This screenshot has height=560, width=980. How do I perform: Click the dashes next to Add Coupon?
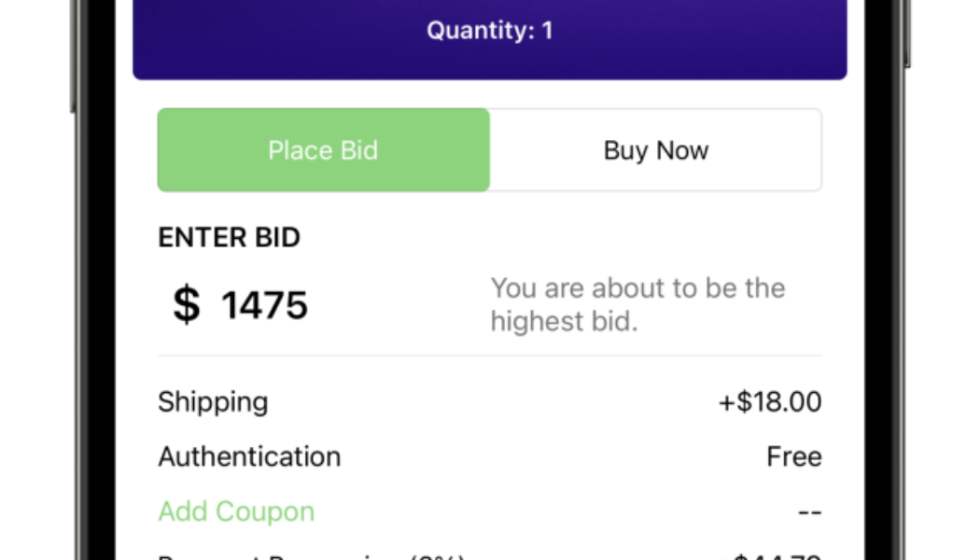click(x=810, y=511)
